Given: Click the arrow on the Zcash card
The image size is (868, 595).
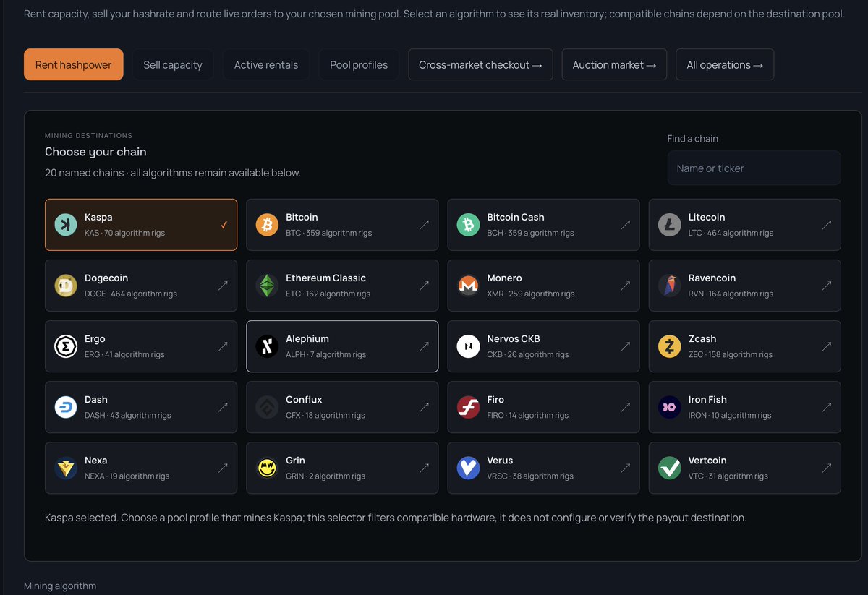Looking at the screenshot, I should click(x=826, y=346).
